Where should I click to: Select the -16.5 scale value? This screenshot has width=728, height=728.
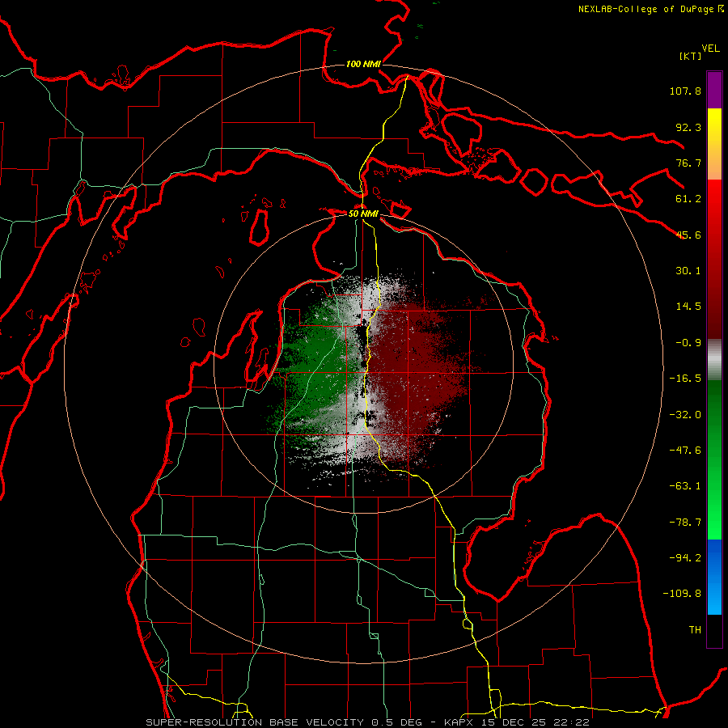[685, 379]
